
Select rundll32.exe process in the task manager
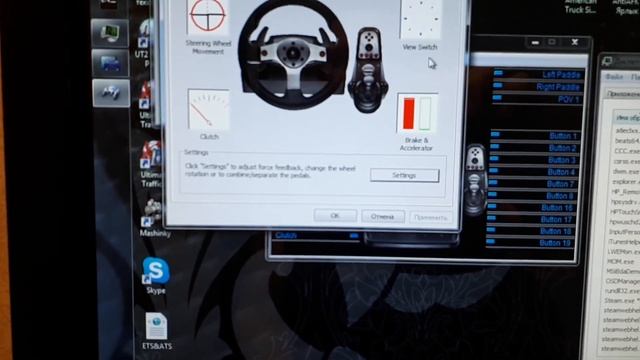pyautogui.click(x=623, y=291)
